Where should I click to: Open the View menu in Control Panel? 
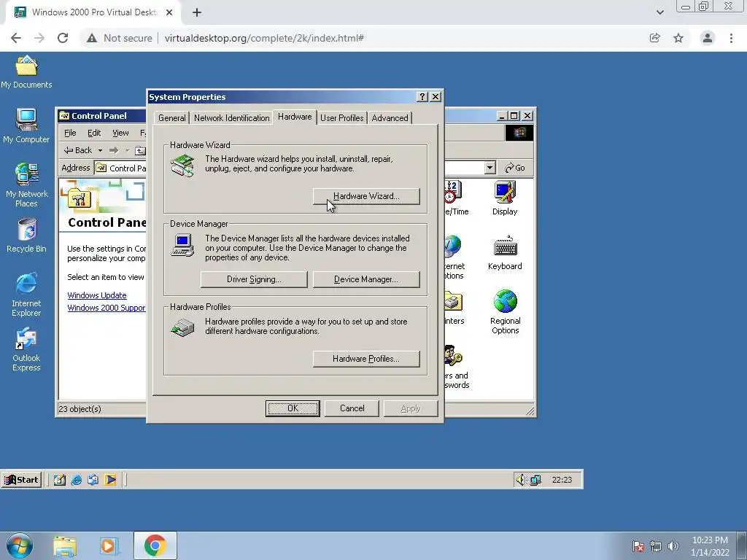(x=120, y=133)
